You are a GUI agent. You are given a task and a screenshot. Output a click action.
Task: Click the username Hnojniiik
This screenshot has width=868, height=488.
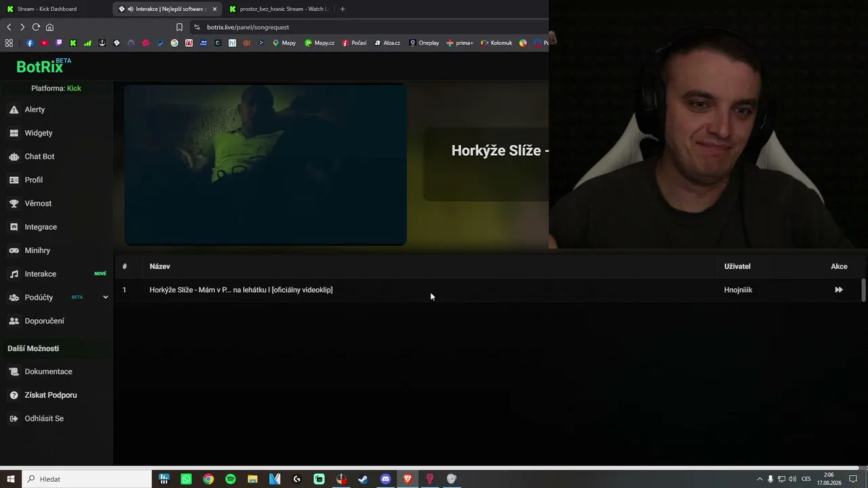(738, 290)
